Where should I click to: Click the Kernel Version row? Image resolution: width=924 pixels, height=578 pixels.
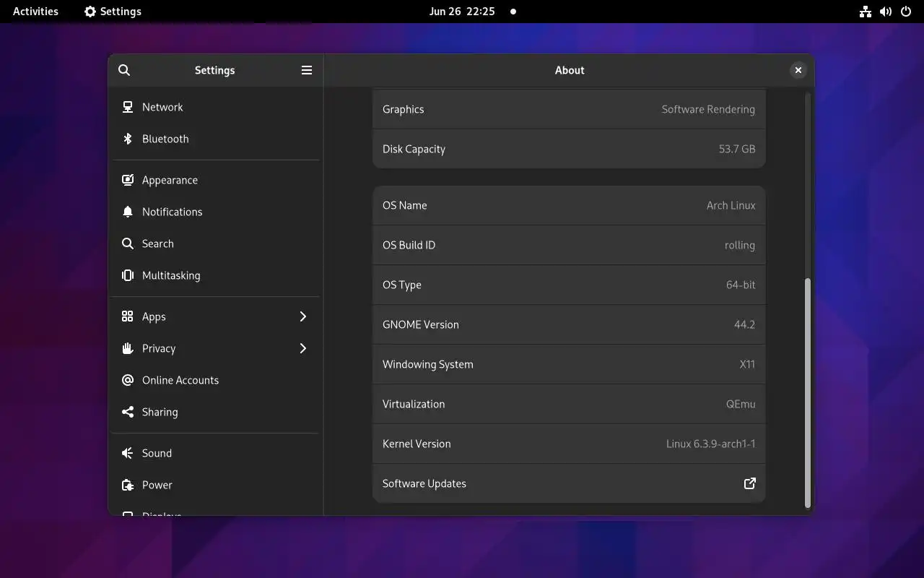[x=569, y=444]
